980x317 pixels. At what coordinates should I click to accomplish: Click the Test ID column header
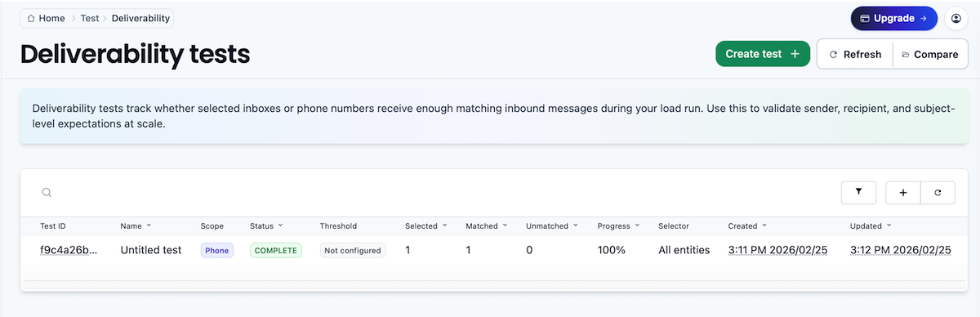[53, 225]
